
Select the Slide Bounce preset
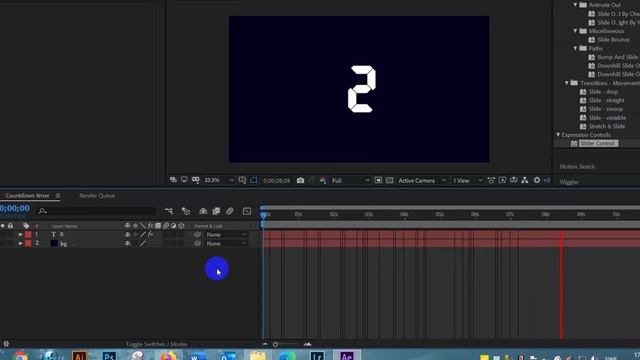(x=613, y=40)
